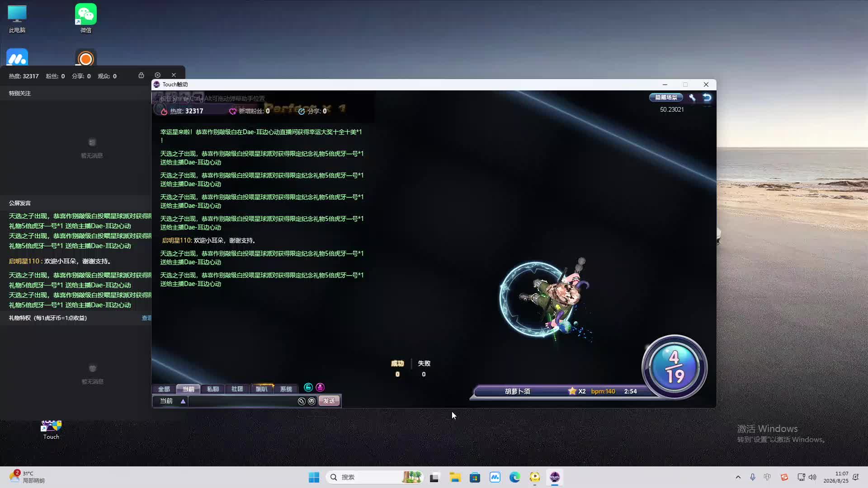Click the blue return arrow icon in the game
Screen dimensions: 868x488
click(x=707, y=97)
